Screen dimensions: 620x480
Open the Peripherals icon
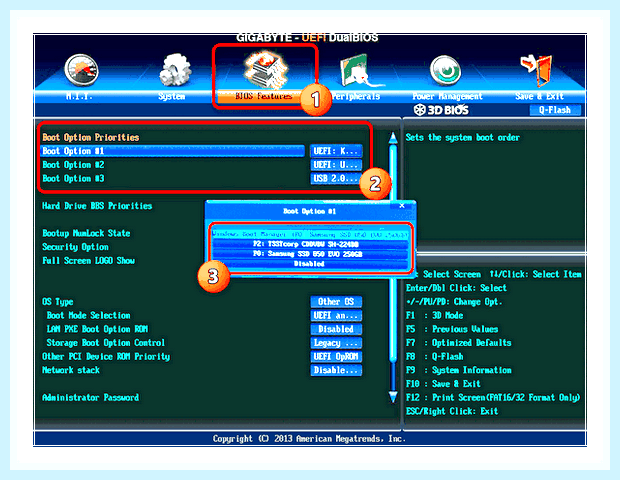(x=357, y=70)
